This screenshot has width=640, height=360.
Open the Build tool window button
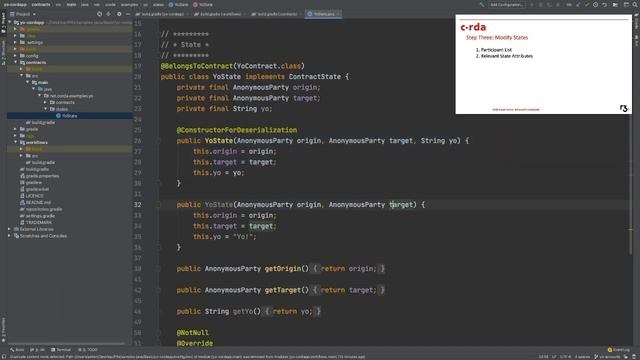(17, 350)
